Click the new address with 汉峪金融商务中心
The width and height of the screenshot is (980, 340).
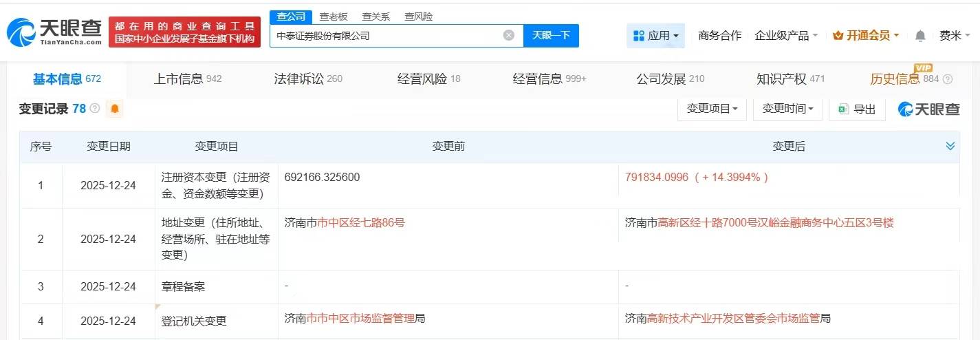click(759, 223)
